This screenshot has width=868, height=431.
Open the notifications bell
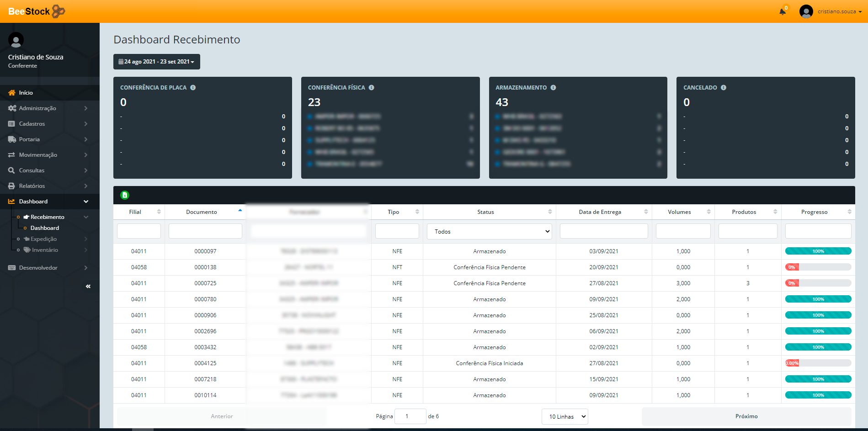[783, 11]
